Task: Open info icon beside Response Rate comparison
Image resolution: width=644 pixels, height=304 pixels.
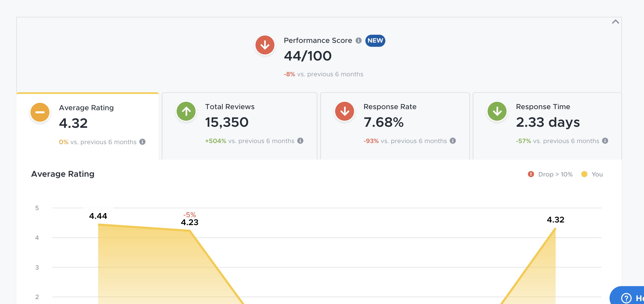Action: tap(453, 141)
